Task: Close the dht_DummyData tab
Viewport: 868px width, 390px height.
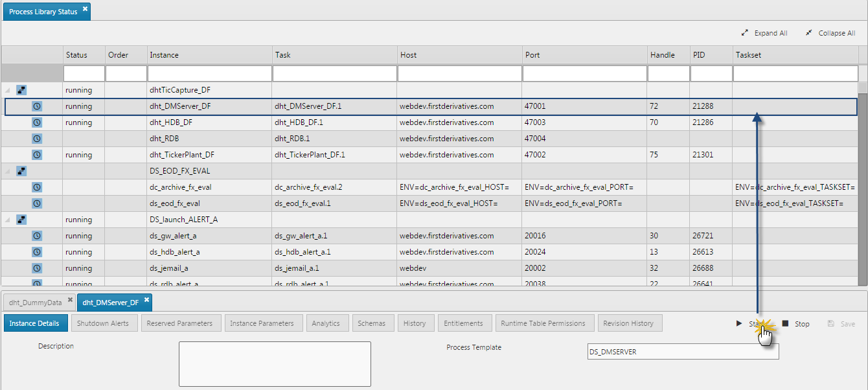Action: pyautogui.click(x=70, y=300)
